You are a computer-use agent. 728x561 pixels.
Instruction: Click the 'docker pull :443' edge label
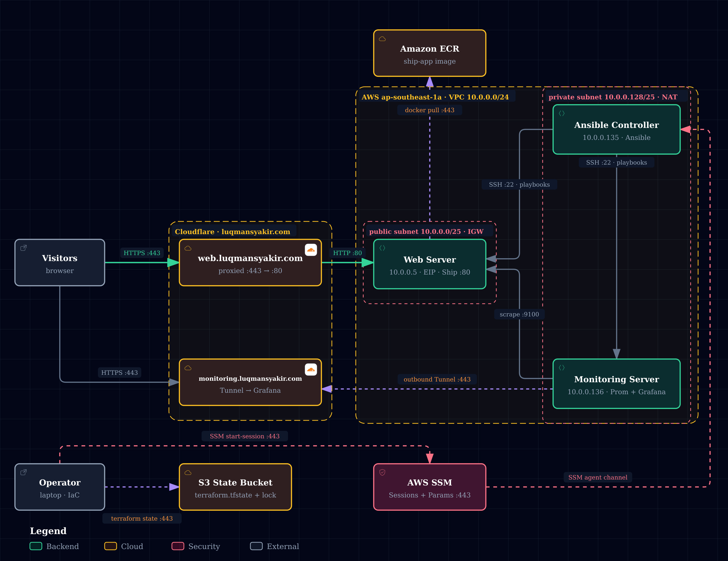click(429, 110)
